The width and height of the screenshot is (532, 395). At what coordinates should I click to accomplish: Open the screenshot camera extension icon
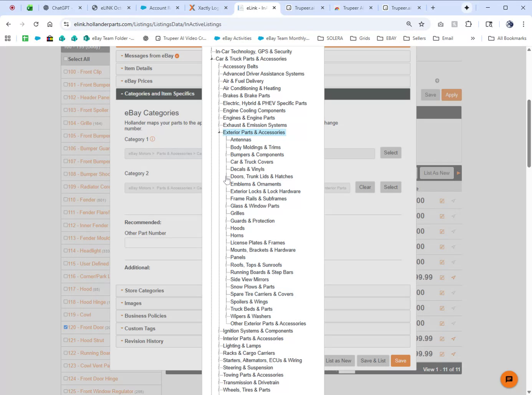[x=441, y=24]
